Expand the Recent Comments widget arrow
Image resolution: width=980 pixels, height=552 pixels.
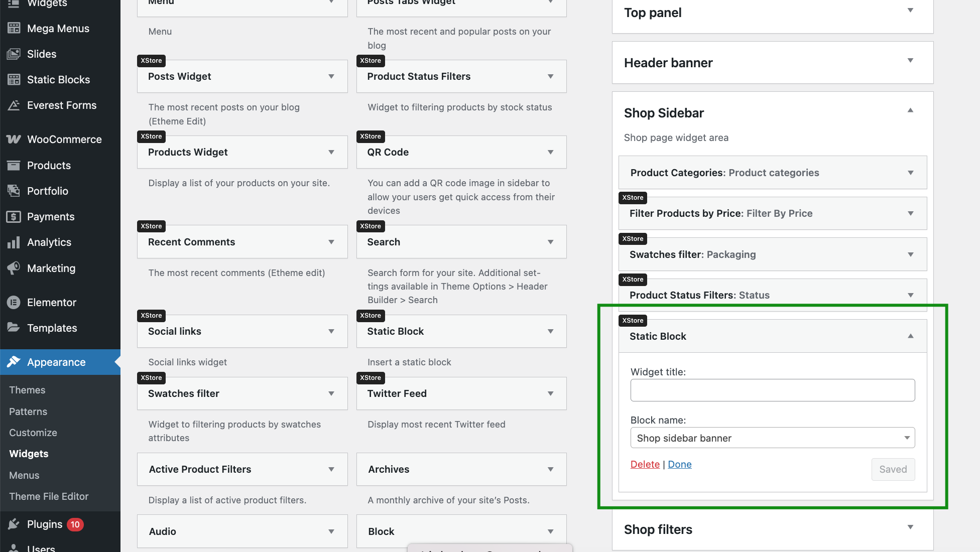[x=331, y=242]
